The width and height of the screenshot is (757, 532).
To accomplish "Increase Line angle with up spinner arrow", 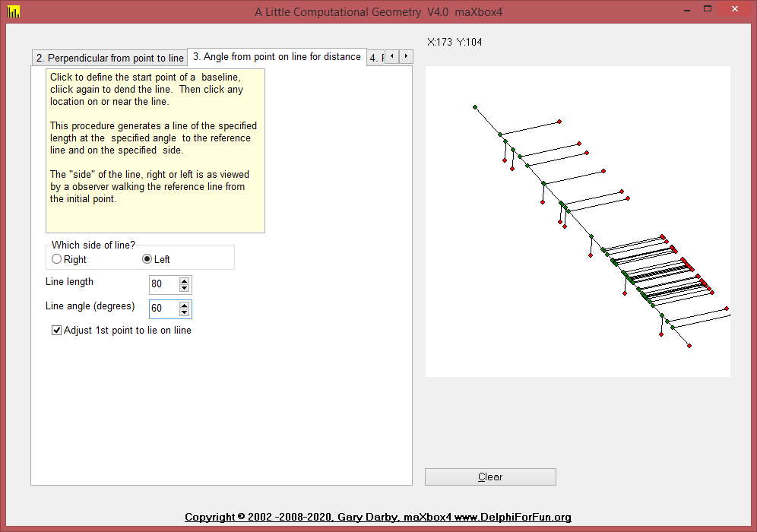I will pos(184,306).
